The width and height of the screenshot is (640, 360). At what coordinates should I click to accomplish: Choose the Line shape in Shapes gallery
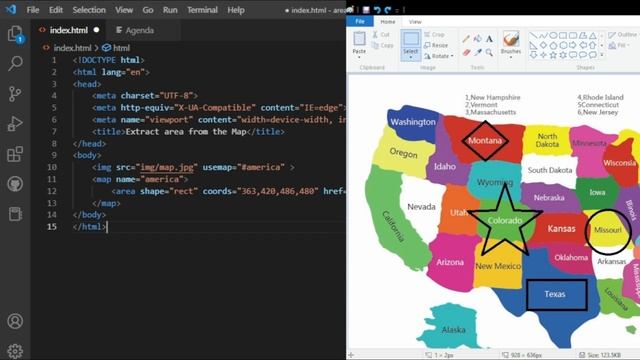tap(533, 36)
